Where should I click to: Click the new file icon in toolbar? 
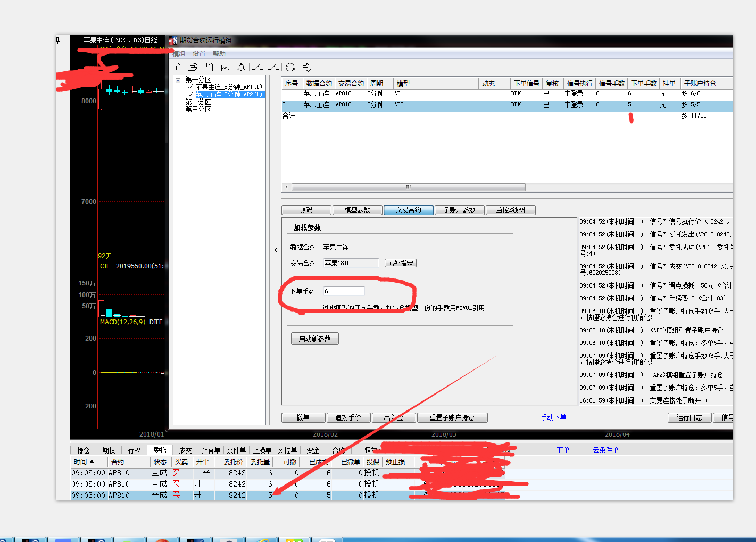pyautogui.click(x=177, y=67)
